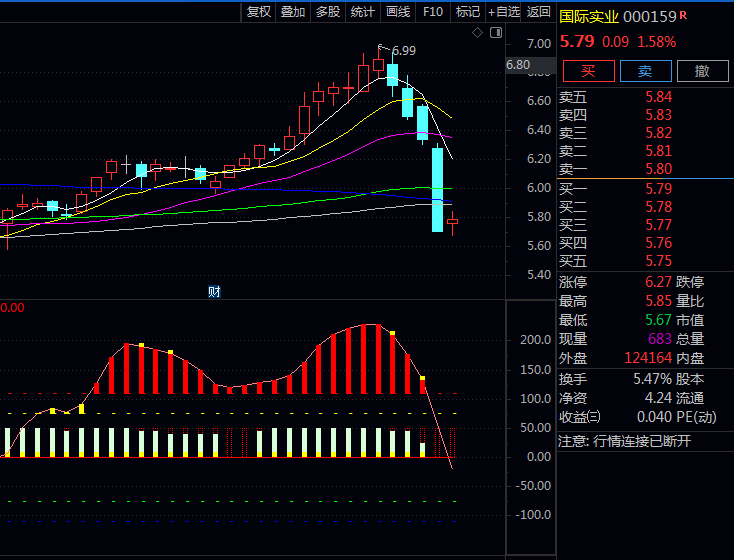734x560 pixels.
Task: Click the red 买 buy button
Action: pos(588,71)
